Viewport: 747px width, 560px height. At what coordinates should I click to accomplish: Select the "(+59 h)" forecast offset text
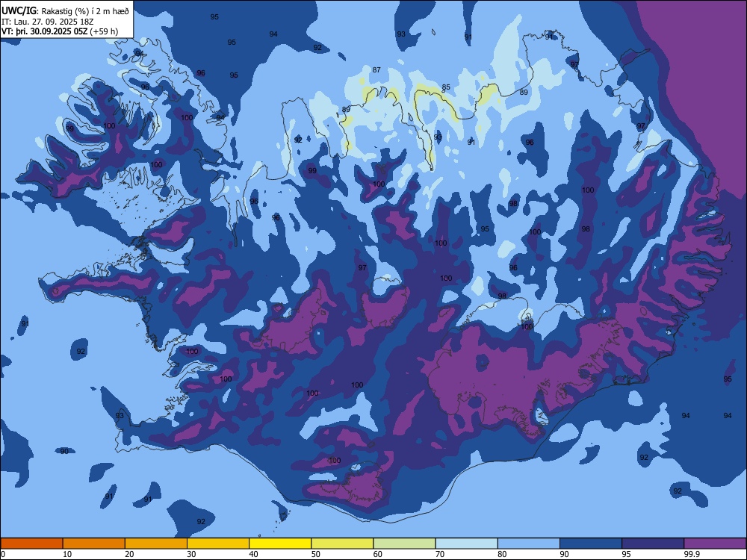tap(104, 31)
